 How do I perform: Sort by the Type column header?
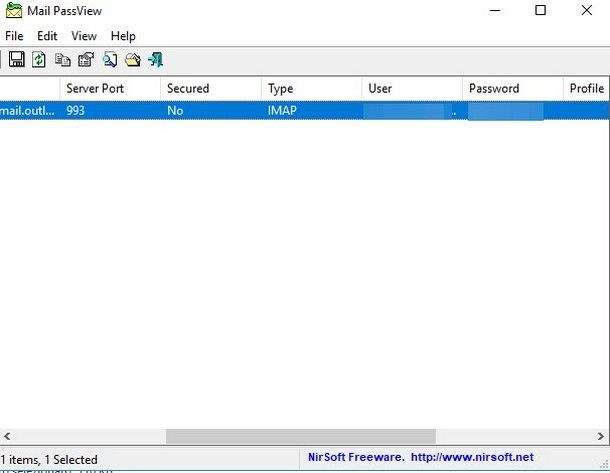312,89
